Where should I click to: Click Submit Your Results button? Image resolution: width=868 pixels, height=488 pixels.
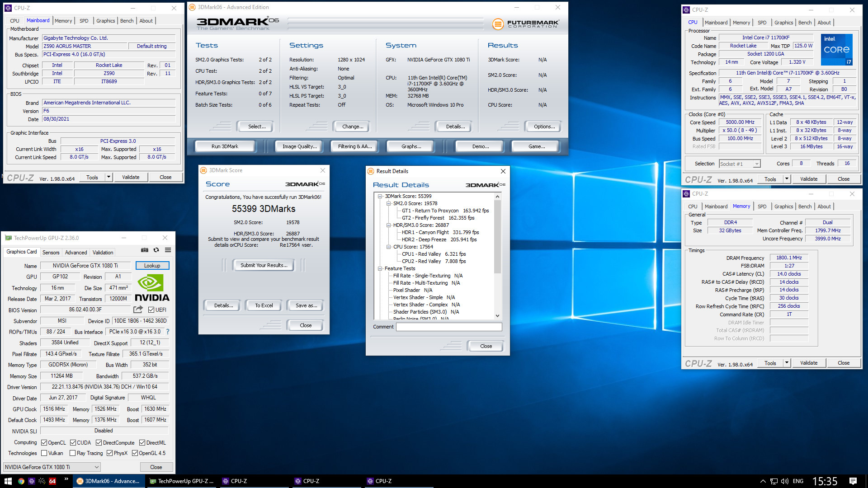(x=264, y=265)
